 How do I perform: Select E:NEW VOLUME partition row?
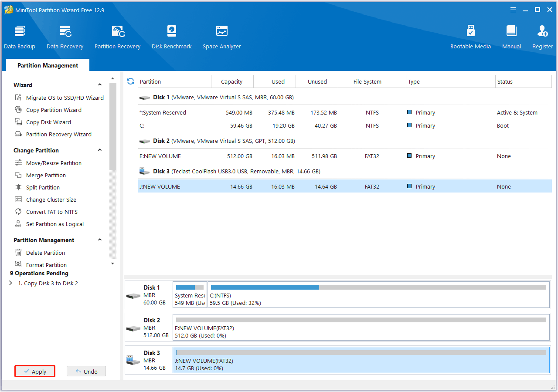(345, 156)
